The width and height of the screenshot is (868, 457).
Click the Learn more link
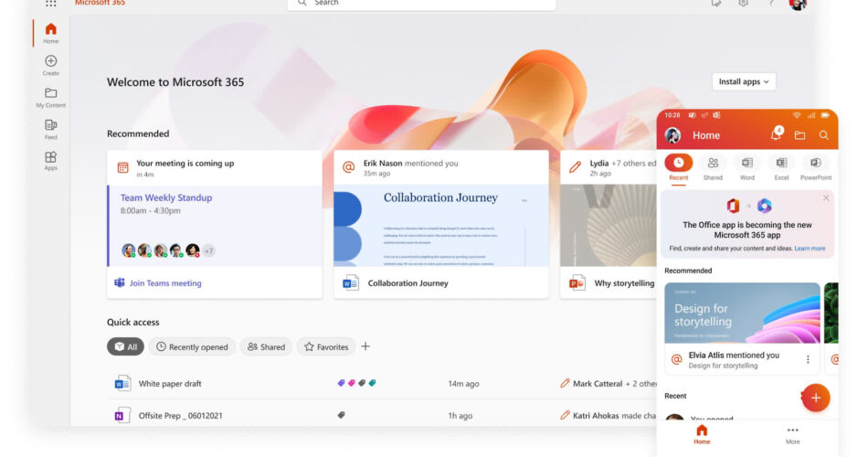coord(810,249)
